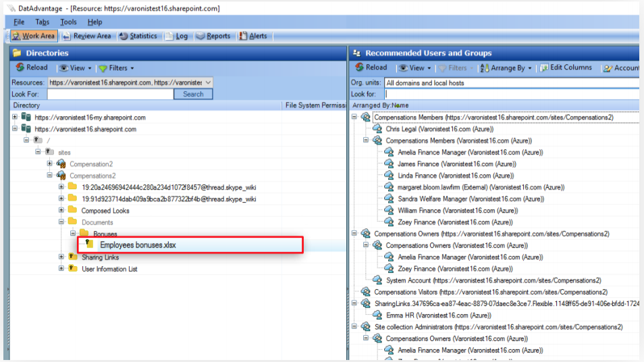Screen dimensions: 644x362
Task: Collapse the Compensations Owners sharepoint group
Action: click(354, 234)
